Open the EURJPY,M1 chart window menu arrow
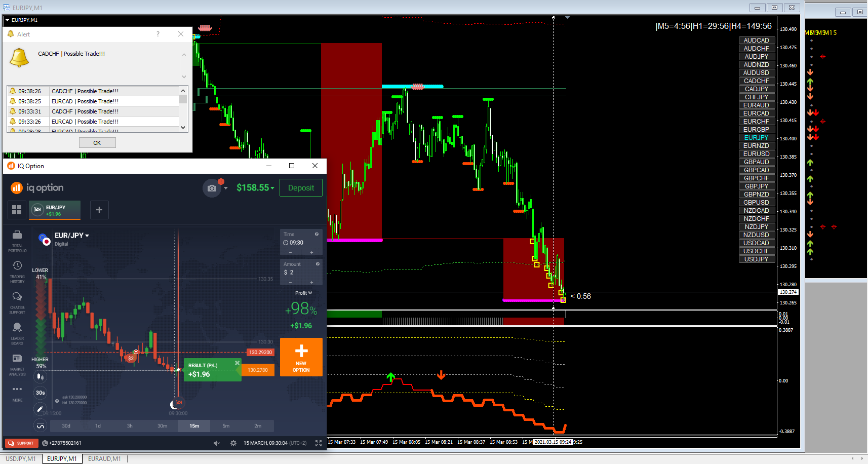The width and height of the screenshot is (868, 464). pos(7,20)
